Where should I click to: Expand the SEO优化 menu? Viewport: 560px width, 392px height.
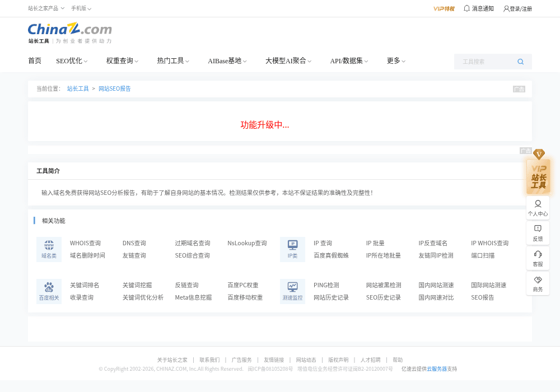(72, 61)
